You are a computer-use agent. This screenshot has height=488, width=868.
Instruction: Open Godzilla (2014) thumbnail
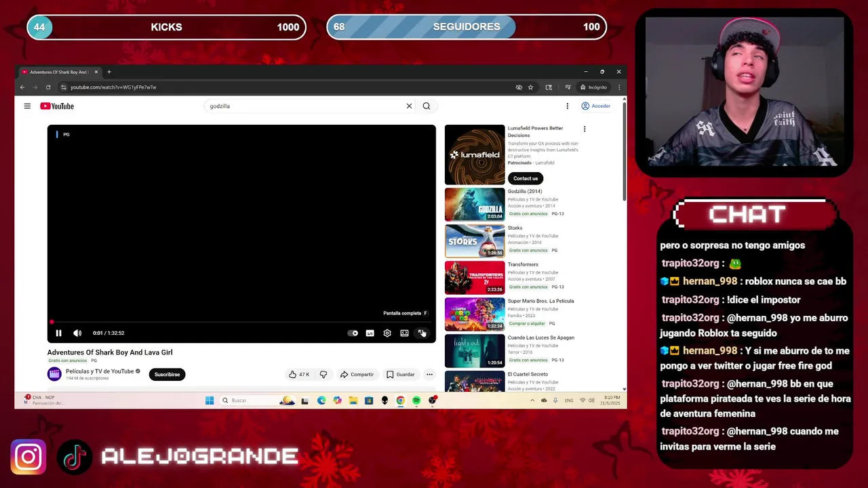(475, 204)
